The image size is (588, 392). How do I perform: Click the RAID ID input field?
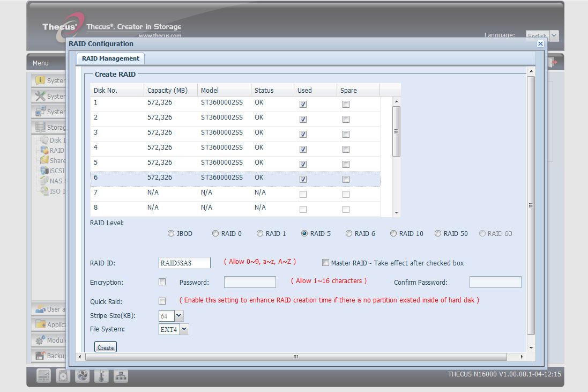click(x=184, y=263)
